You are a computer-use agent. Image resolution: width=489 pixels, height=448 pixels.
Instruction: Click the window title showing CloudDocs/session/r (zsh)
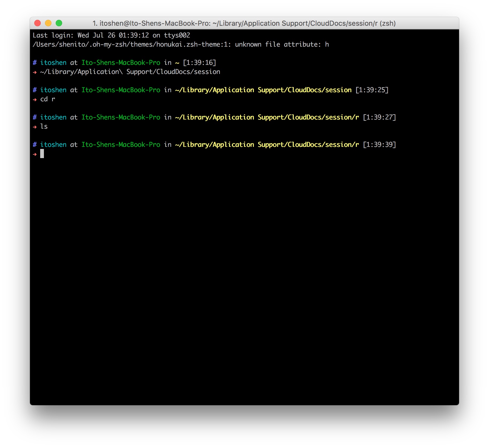pyautogui.click(x=244, y=23)
